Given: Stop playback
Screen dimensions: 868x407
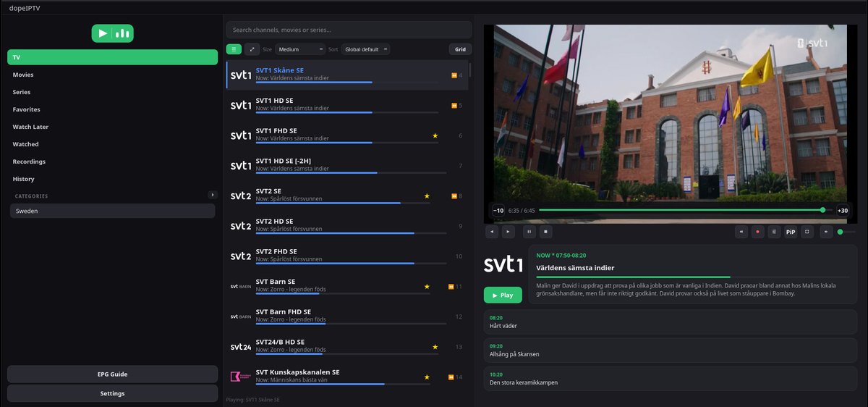Looking at the screenshot, I should [546, 232].
